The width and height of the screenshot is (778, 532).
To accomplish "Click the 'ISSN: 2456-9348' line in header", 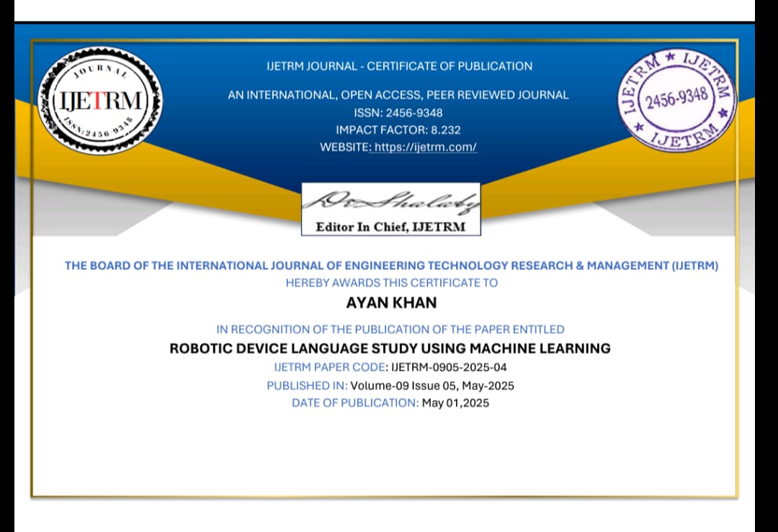I will coord(398,112).
